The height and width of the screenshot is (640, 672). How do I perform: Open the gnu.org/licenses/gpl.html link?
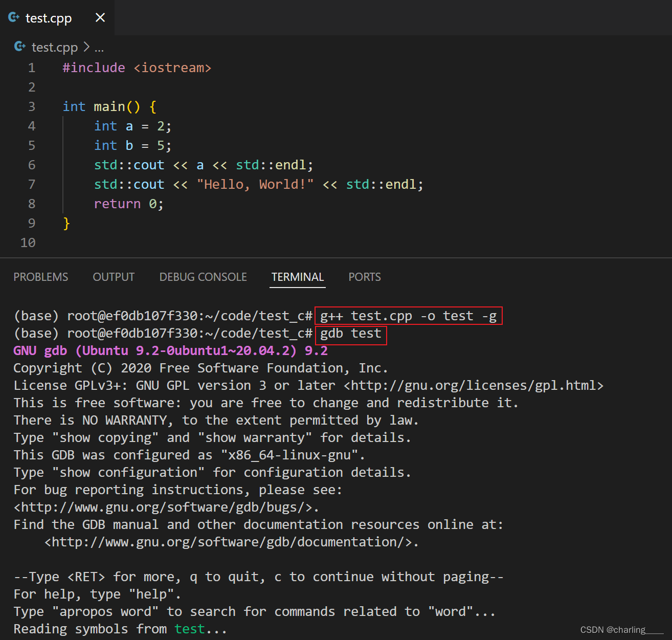474,385
